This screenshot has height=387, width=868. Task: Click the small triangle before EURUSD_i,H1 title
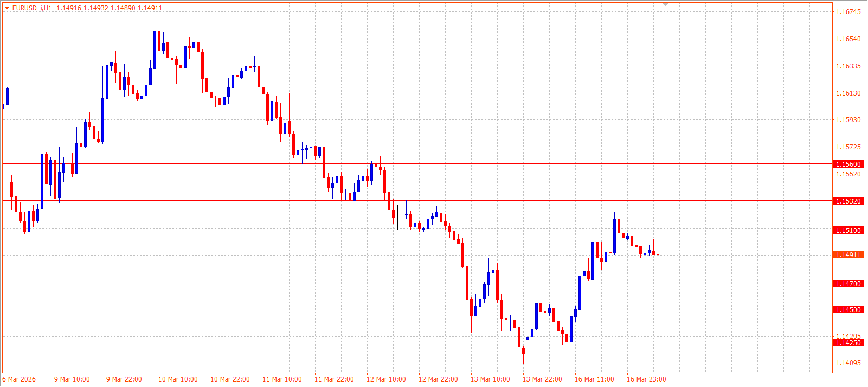click(7, 8)
